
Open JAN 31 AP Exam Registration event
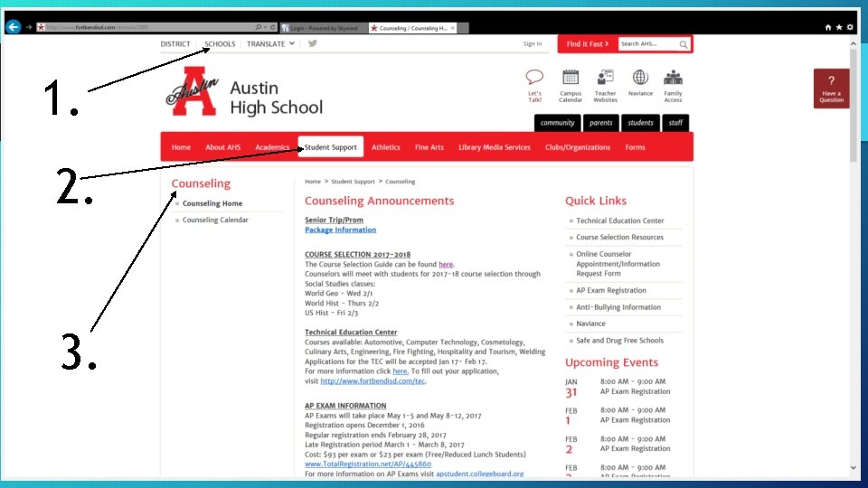[x=635, y=391]
